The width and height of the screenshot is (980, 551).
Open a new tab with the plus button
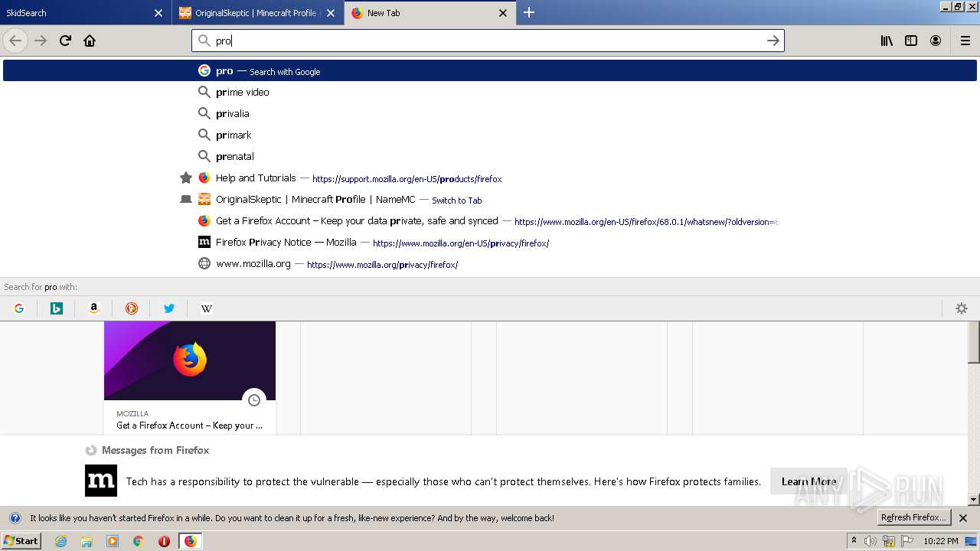529,12
